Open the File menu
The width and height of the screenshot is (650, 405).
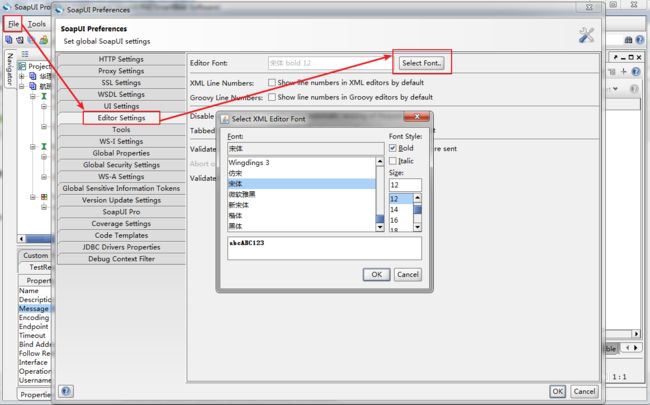tap(13, 24)
